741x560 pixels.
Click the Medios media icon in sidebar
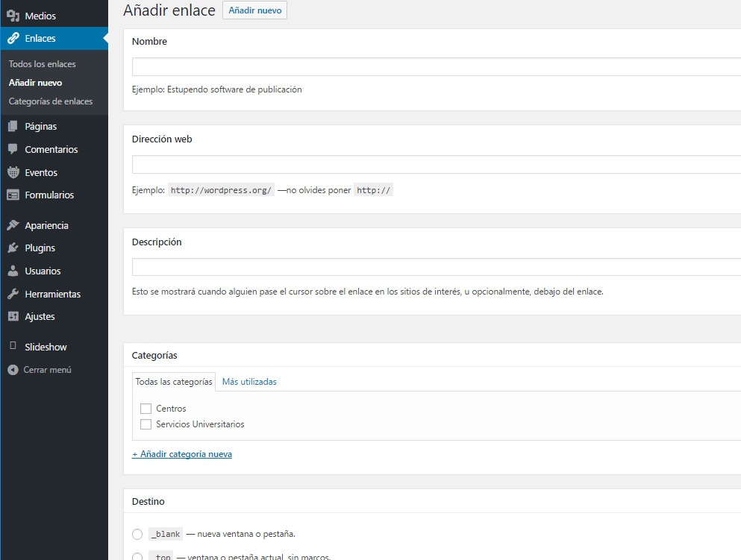pyautogui.click(x=13, y=16)
